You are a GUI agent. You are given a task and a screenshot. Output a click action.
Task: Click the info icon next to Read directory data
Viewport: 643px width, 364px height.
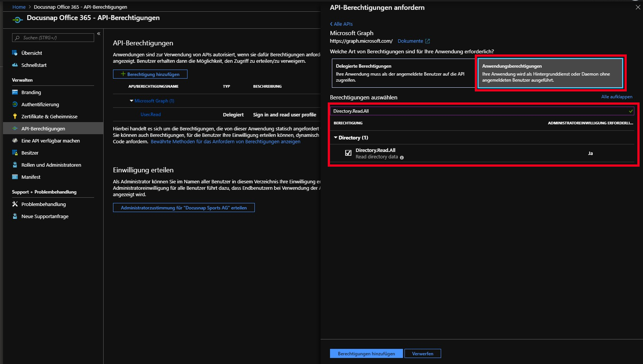coord(402,158)
